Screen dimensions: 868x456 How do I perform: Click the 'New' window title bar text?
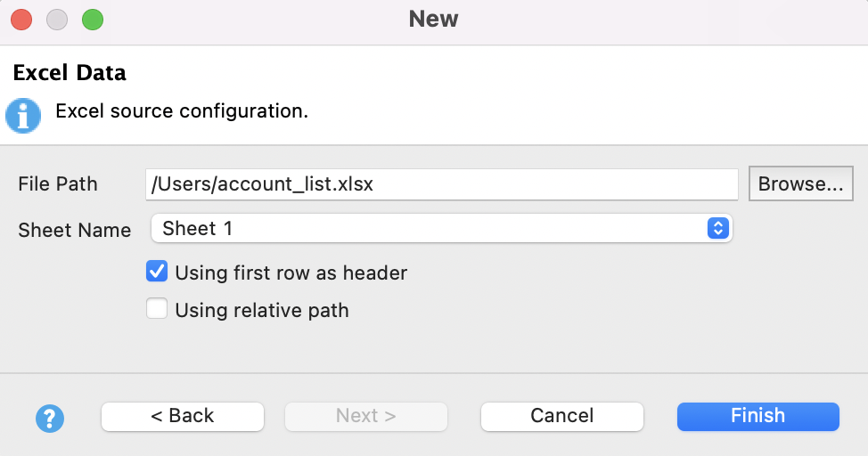tap(433, 19)
